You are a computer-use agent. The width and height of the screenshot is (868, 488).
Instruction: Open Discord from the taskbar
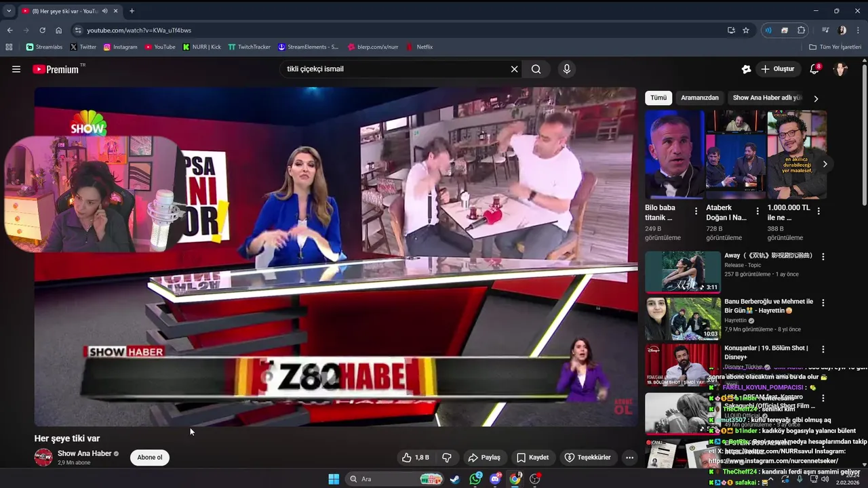point(495,479)
